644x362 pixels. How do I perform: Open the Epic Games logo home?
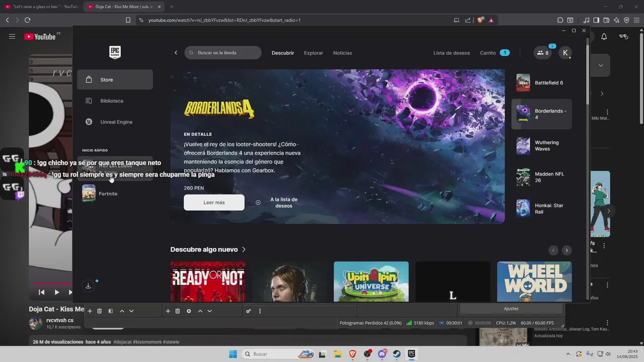[x=115, y=52]
